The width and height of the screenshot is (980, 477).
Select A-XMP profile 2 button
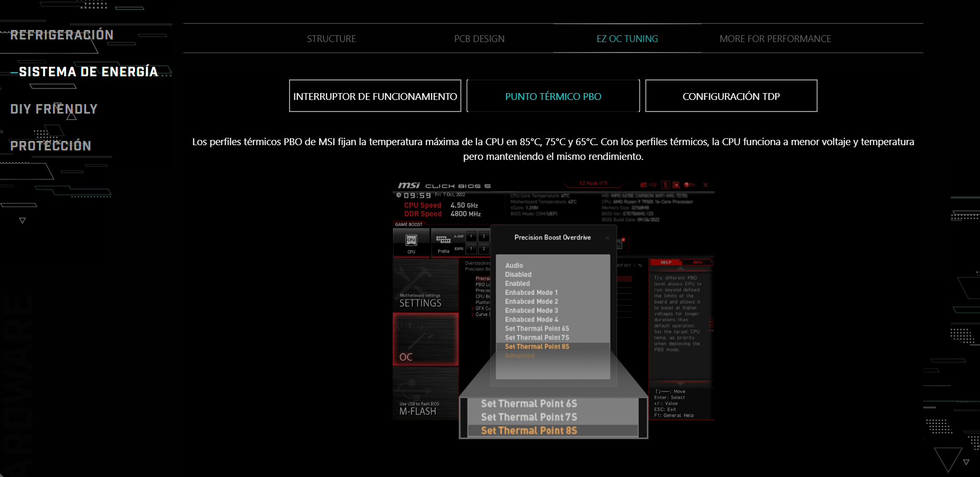pyautogui.click(x=484, y=237)
